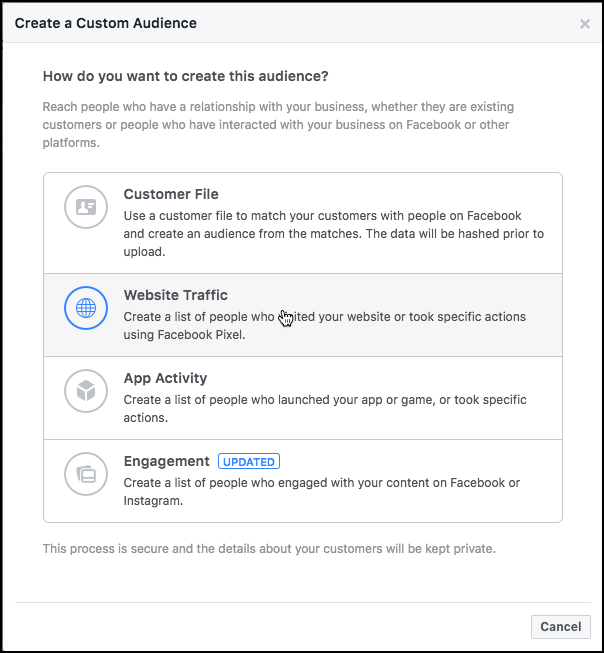Select the Customer File option title
The image size is (604, 653).
[171, 194]
